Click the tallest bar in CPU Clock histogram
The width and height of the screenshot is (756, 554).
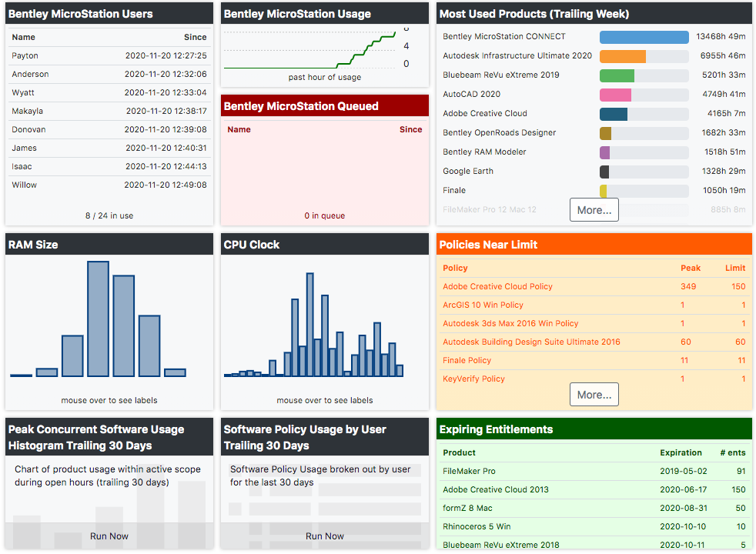tap(310, 325)
